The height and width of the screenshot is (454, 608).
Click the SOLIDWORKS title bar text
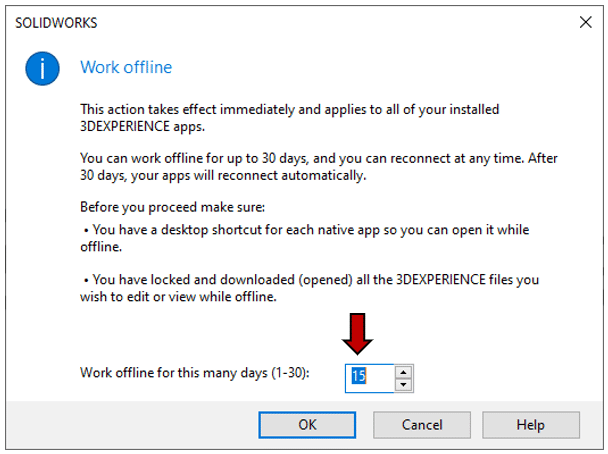point(56,21)
